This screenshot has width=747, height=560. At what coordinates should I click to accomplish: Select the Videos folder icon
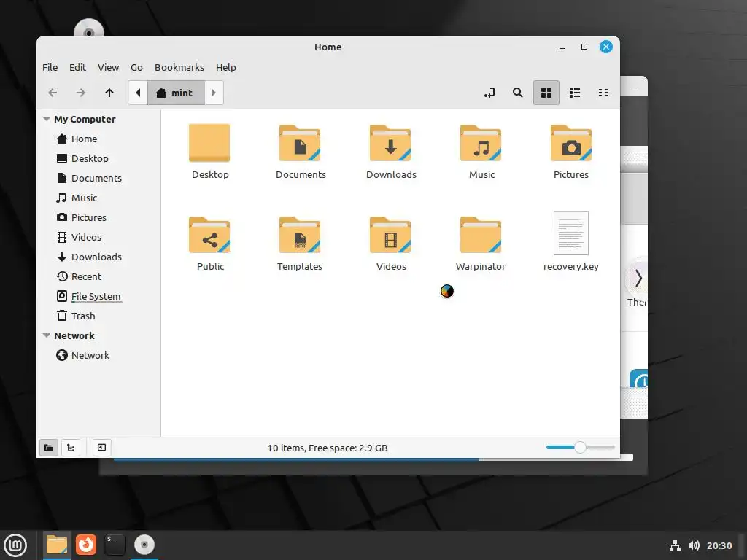(x=391, y=235)
